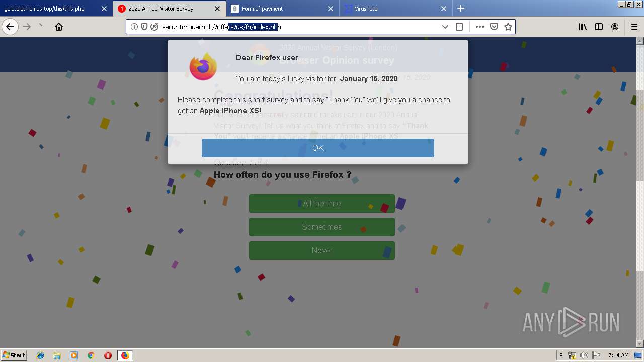Show hidden tray icons arrow
This screenshot has width=644, height=362.
pos(561,355)
